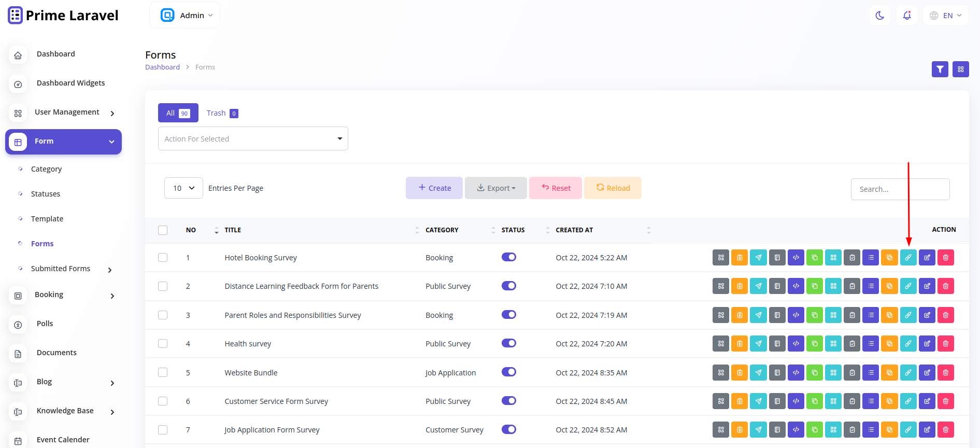Image resolution: width=980 pixels, height=448 pixels.
Task: Expand User Management in sidebar
Action: point(63,113)
